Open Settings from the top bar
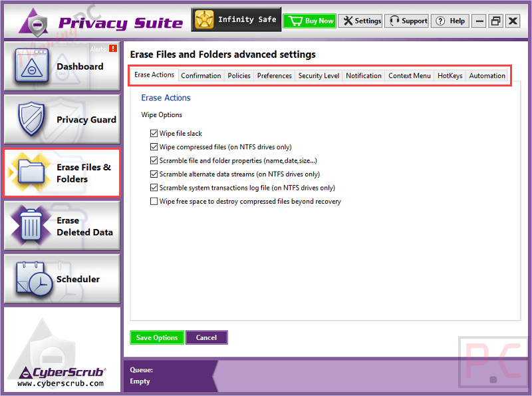 pyautogui.click(x=360, y=21)
